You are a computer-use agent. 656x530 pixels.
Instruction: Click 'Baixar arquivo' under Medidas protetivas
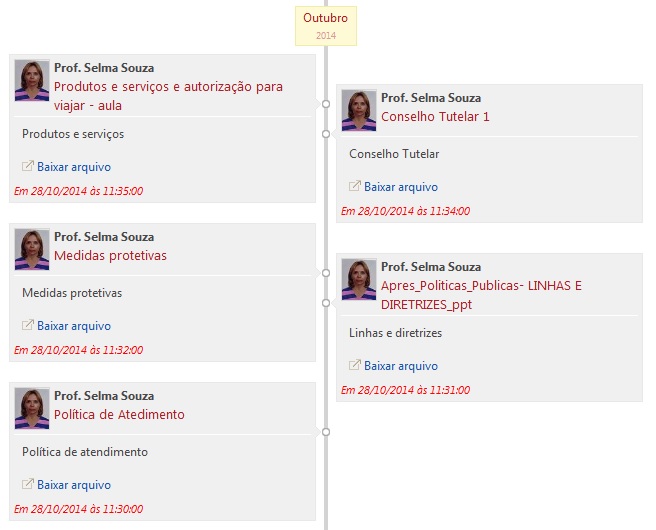coord(74,326)
